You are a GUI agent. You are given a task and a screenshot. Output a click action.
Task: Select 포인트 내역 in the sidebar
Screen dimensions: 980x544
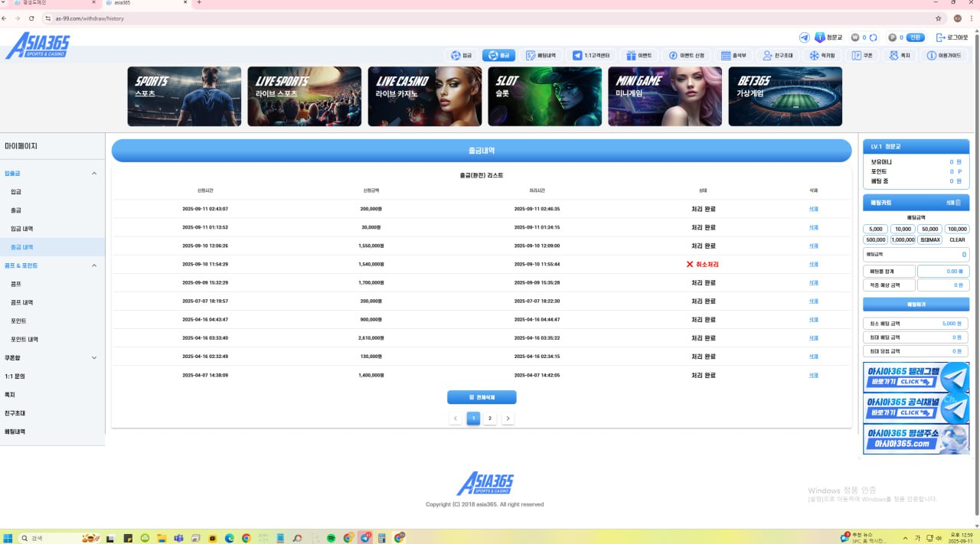coord(52,339)
